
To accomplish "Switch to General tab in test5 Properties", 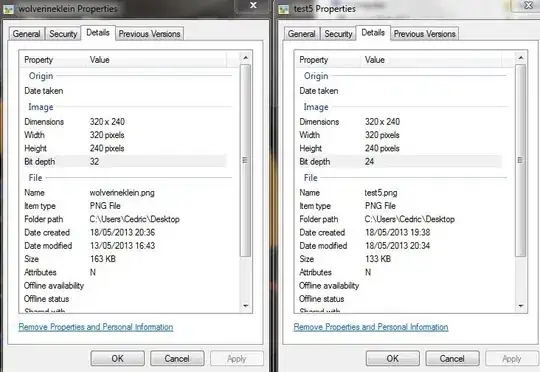I will pyautogui.click(x=302, y=34).
